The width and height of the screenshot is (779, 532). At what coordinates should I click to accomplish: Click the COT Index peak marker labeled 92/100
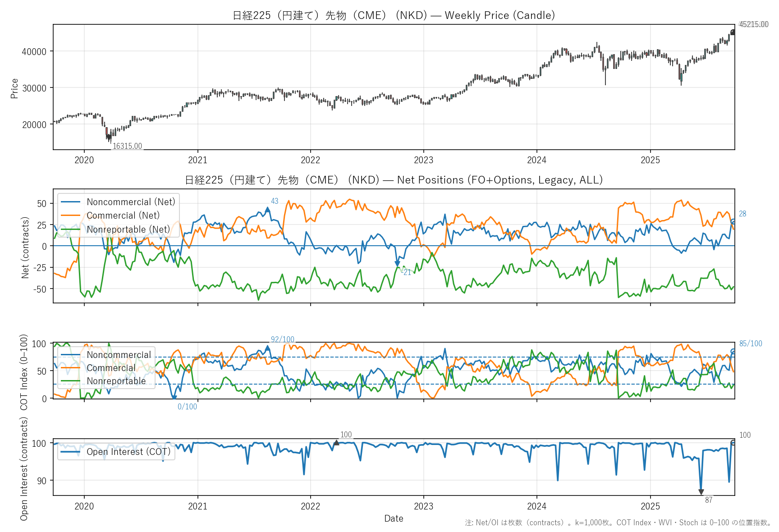coord(268,348)
